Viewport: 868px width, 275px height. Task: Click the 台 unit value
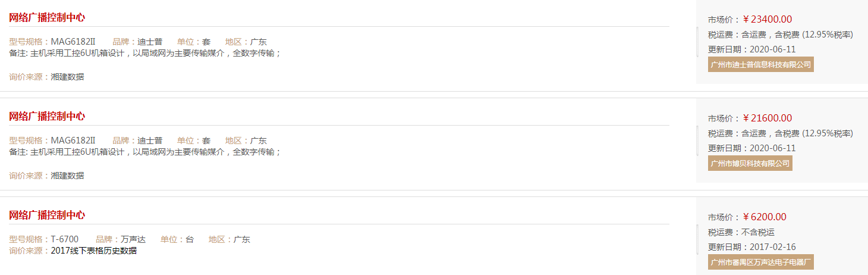190,239
